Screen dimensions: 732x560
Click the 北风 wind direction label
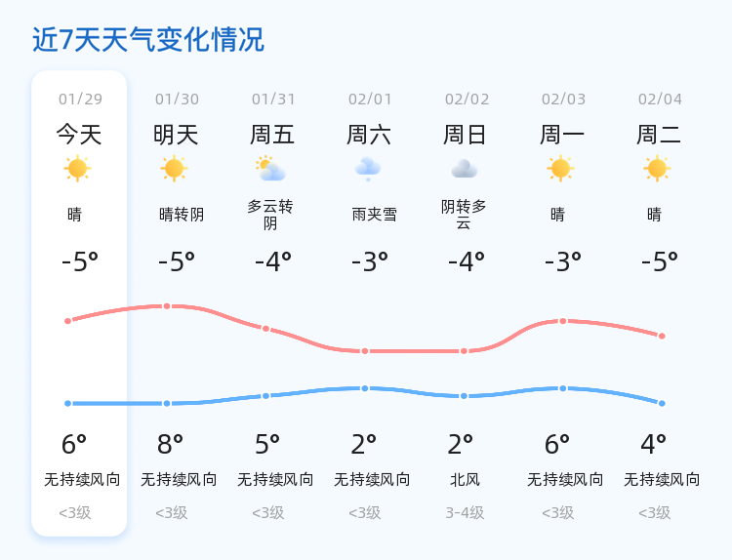pyautogui.click(x=466, y=480)
